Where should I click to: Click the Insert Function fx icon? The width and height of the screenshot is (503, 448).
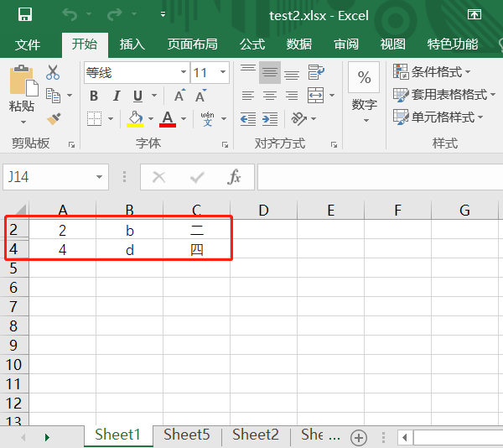click(x=235, y=177)
